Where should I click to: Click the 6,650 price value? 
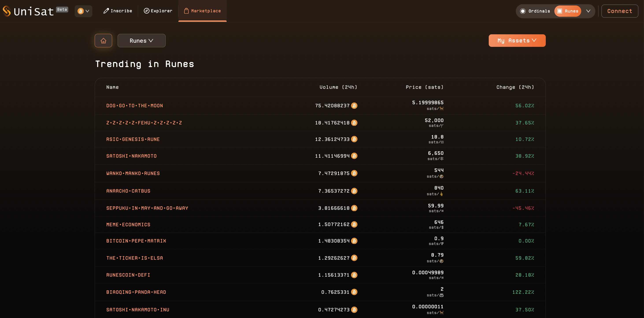tap(436, 153)
